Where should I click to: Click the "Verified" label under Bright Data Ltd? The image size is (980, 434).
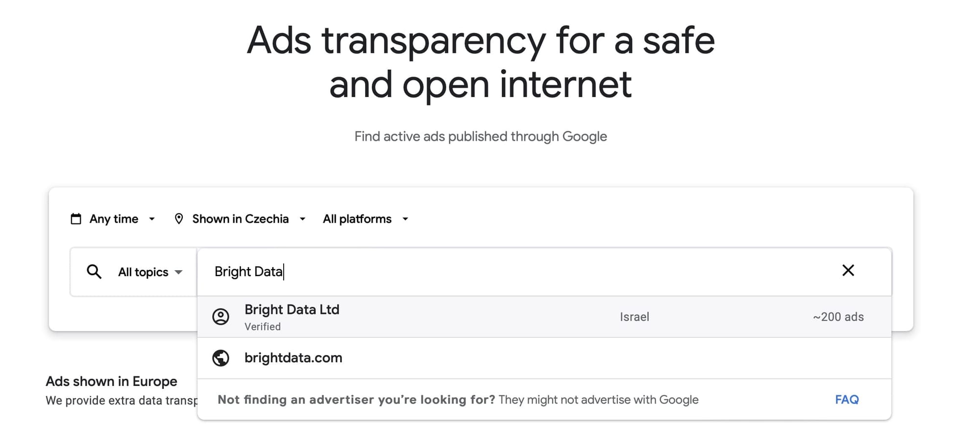pyautogui.click(x=263, y=326)
